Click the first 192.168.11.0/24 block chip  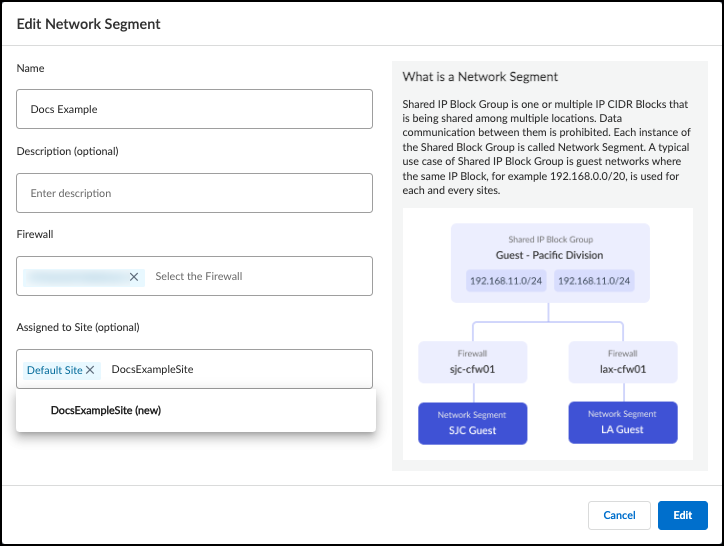(507, 281)
